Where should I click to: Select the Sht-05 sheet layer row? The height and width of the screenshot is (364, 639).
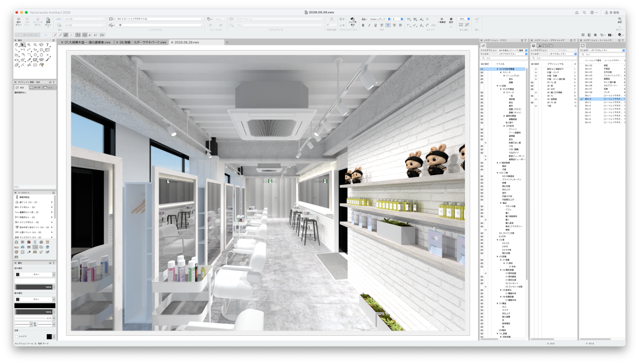pos(602,82)
